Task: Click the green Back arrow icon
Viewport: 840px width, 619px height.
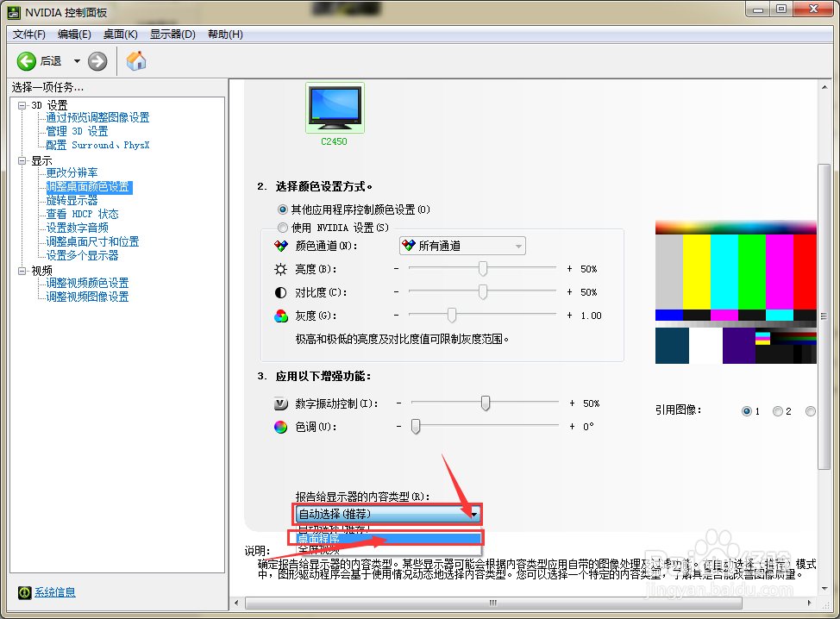Action: (26, 61)
